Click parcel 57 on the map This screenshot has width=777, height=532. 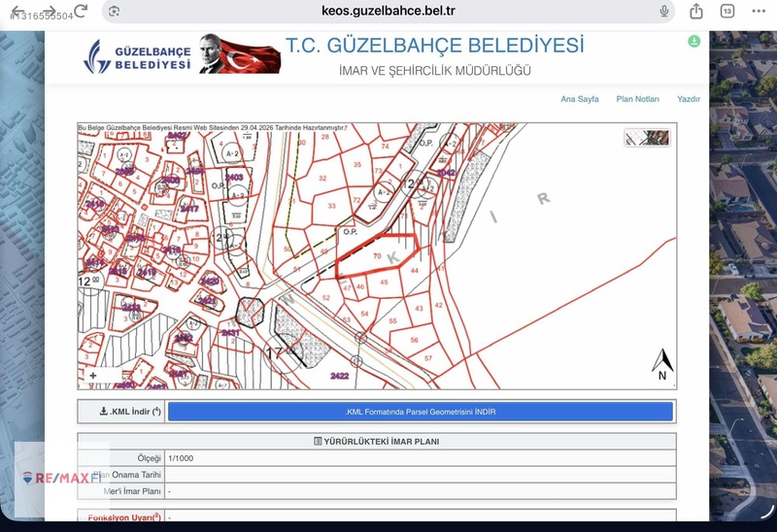428,358
